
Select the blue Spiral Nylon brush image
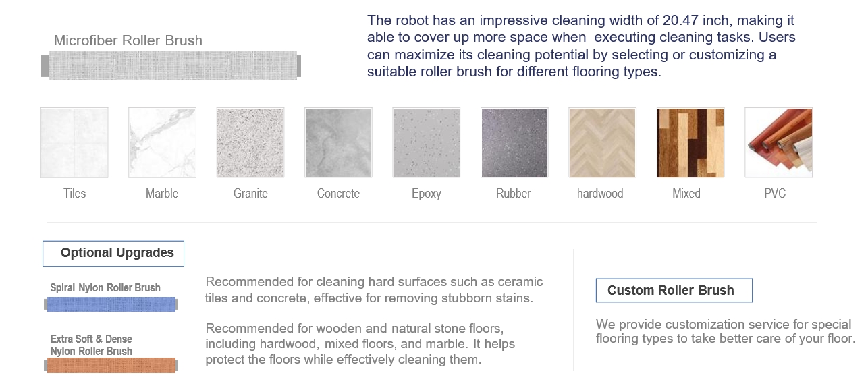coord(111,304)
